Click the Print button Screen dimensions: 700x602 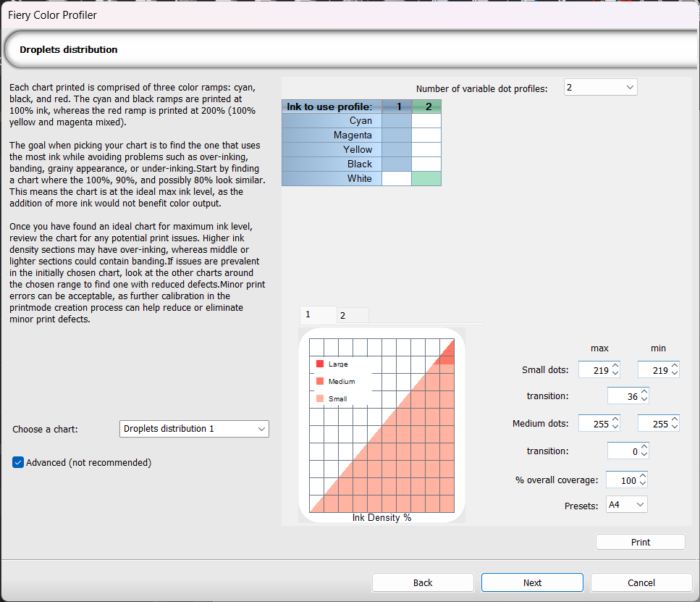640,542
